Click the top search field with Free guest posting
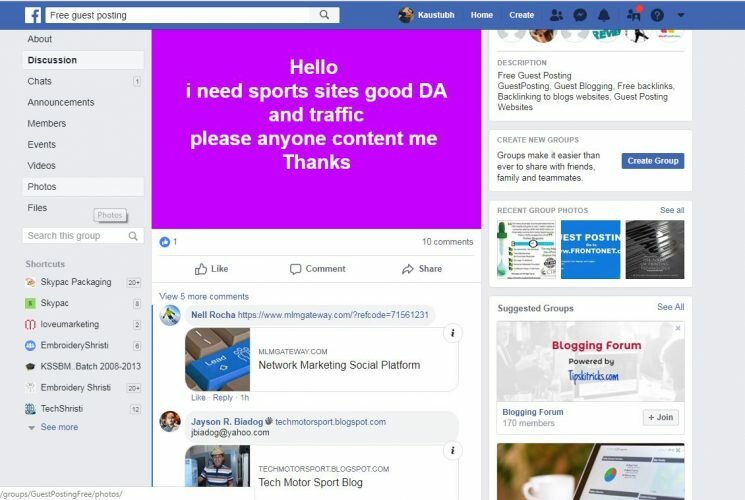Image resolution: width=745 pixels, height=500 pixels. [178, 15]
